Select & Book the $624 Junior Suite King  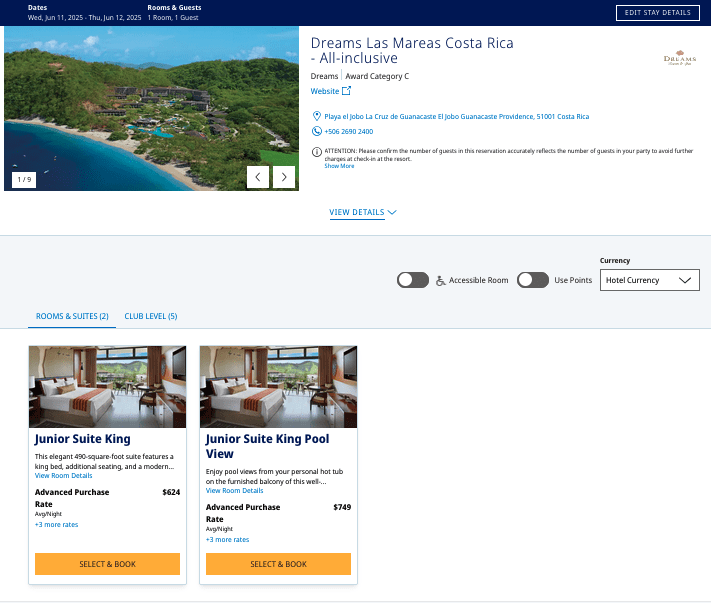(x=107, y=564)
